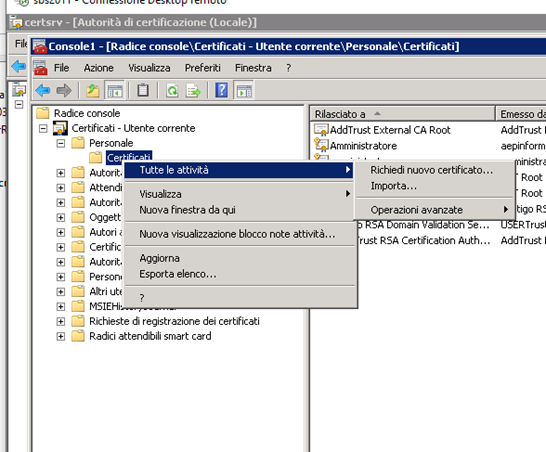The height and width of the screenshot is (452, 546).
Task: Expand the Altri utenti node
Action: [x=61, y=291]
